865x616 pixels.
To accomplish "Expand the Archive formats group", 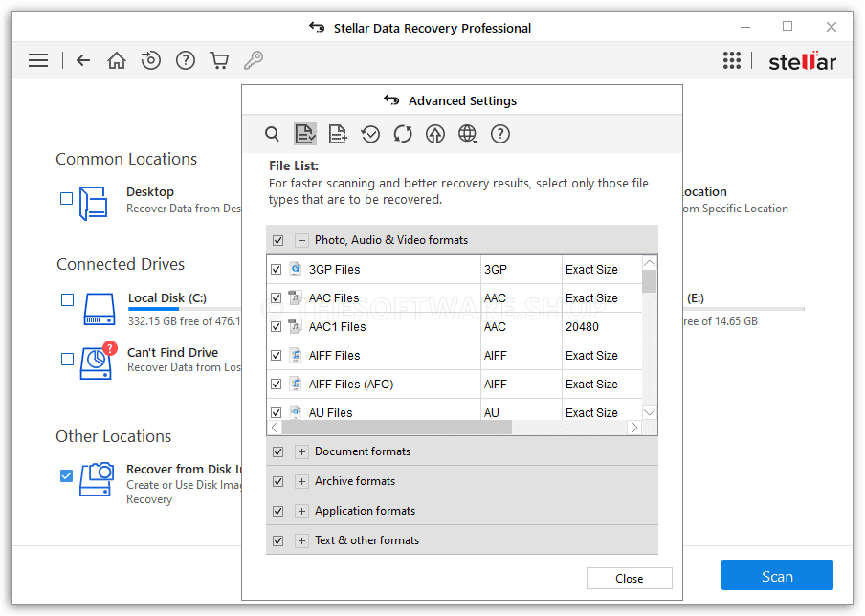I will click(x=301, y=481).
